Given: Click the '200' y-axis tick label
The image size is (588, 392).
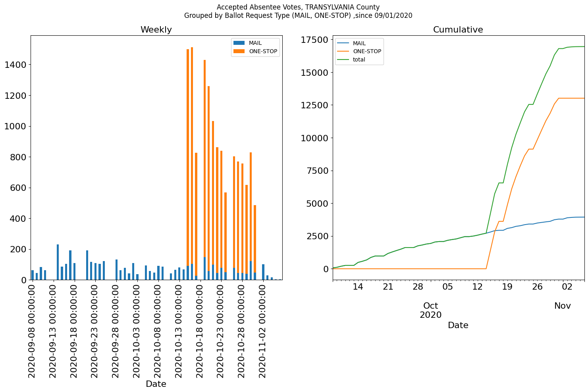Looking at the screenshot, I should point(18,250).
